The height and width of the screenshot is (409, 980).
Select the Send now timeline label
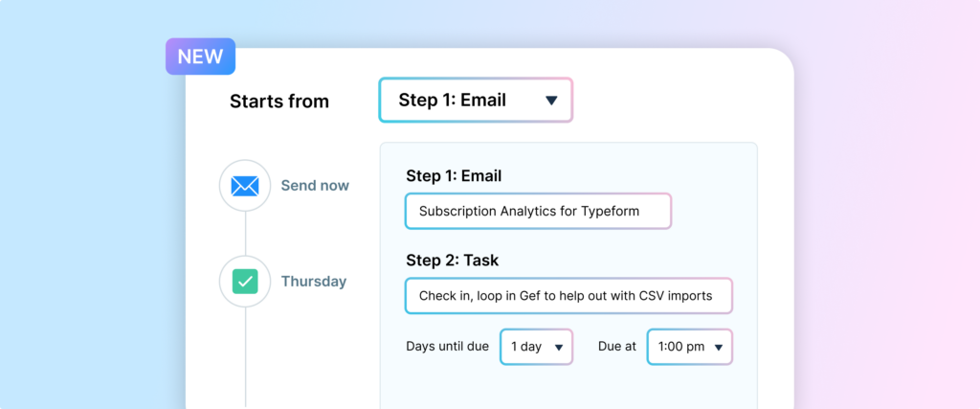tap(315, 186)
